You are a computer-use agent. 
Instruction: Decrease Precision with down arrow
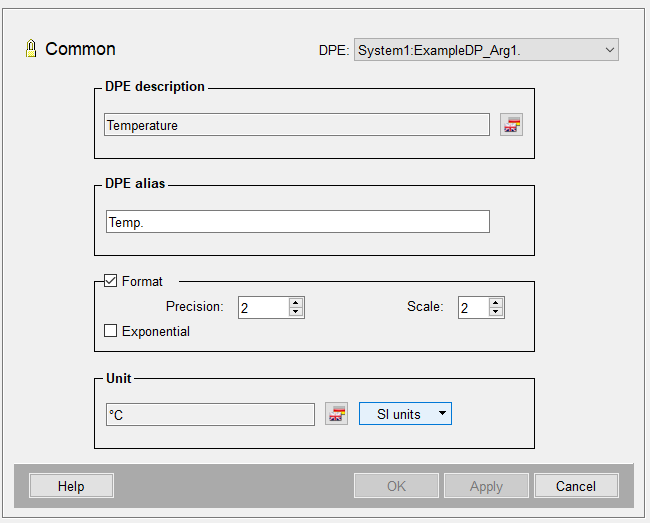[x=295, y=312]
